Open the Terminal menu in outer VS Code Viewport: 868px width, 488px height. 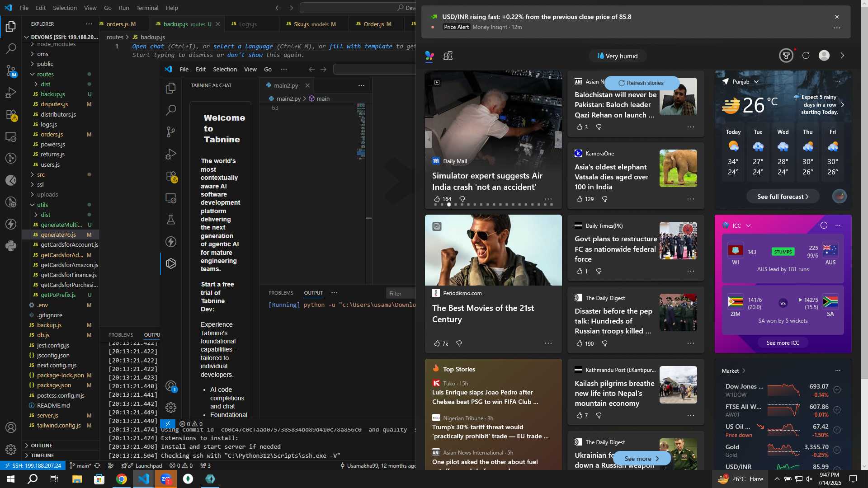click(147, 8)
